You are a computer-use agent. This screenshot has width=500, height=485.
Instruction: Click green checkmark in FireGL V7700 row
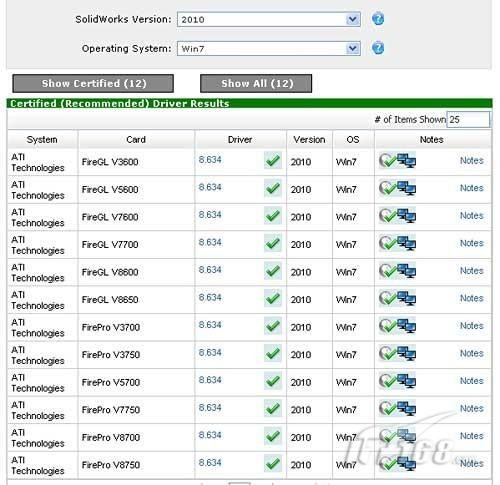coord(273,243)
